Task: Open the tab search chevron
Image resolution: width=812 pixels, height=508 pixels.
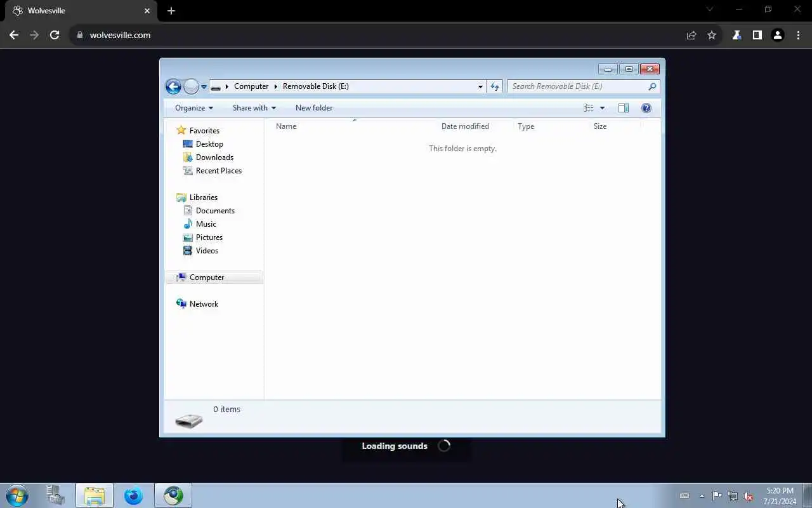Action: tap(710, 10)
